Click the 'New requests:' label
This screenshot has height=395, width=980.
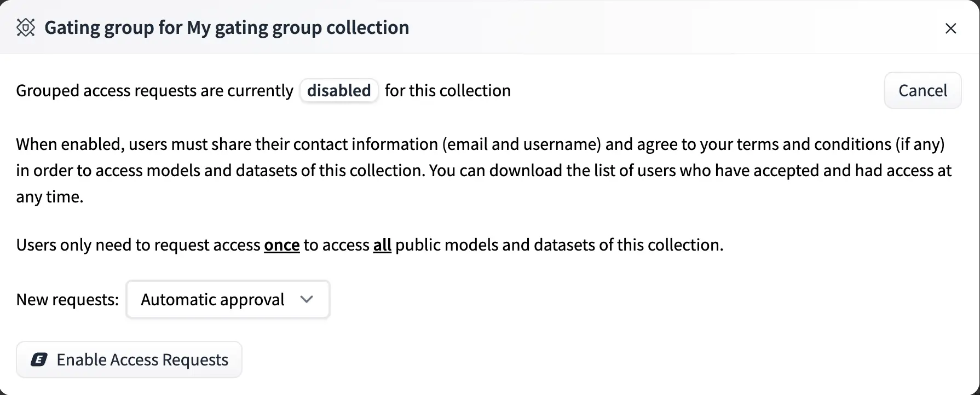67,299
